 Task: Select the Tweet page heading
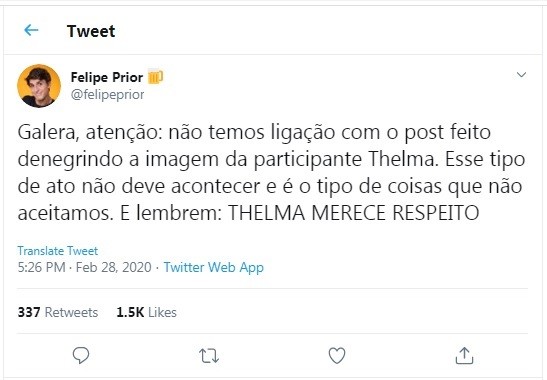(x=91, y=31)
